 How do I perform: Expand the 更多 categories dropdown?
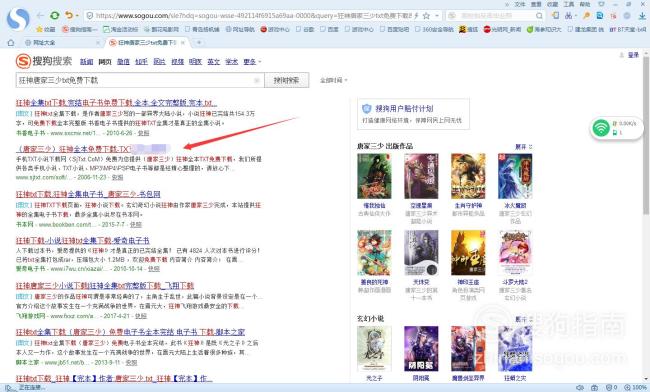coord(252,62)
